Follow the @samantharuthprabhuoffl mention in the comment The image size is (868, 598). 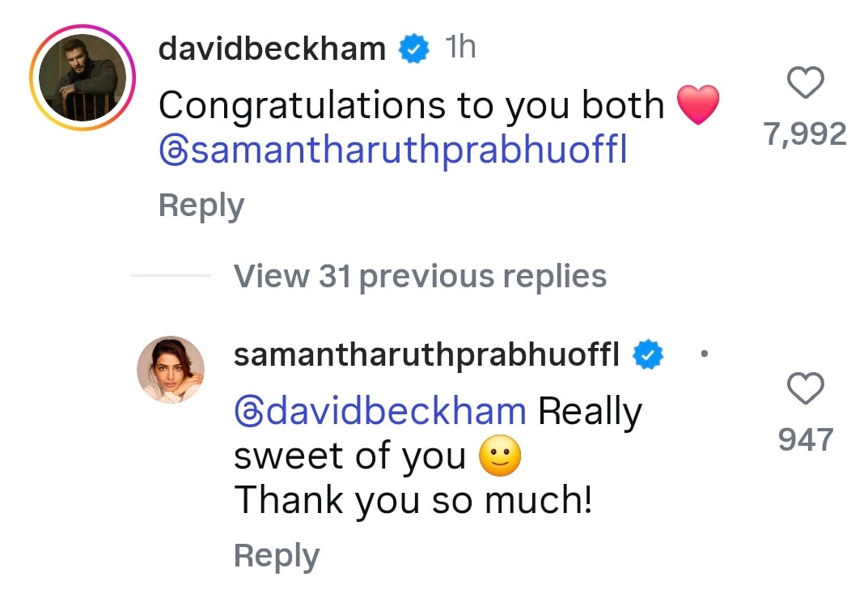393,151
